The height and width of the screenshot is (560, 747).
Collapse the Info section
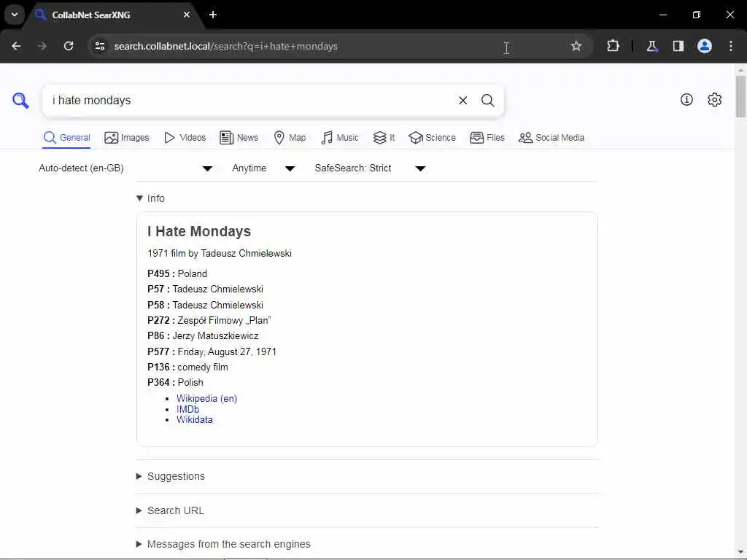[150, 198]
